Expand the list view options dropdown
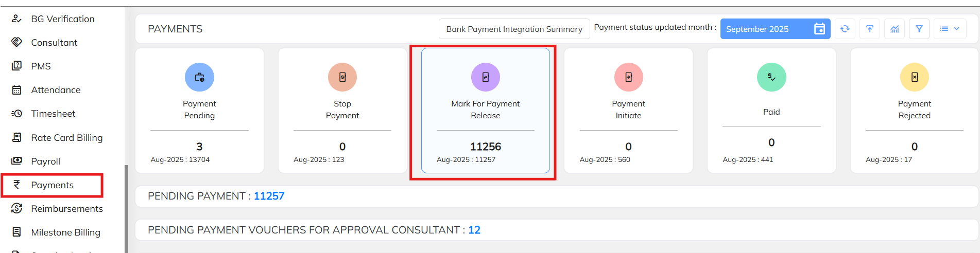 [x=950, y=29]
